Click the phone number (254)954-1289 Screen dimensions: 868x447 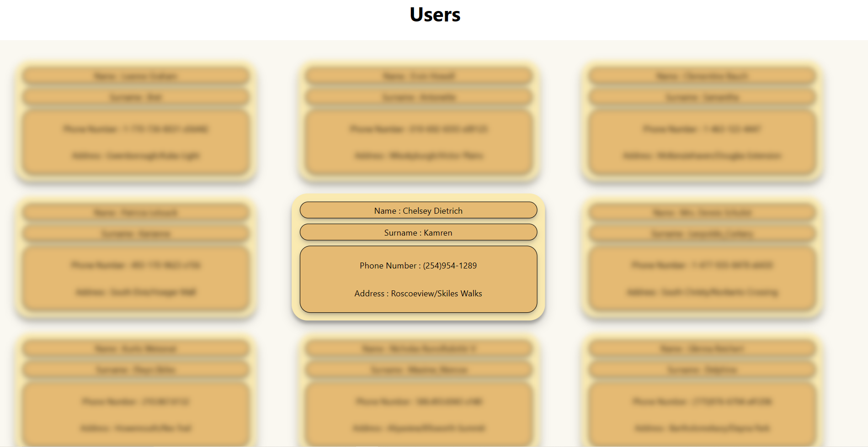click(x=418, y=265)
